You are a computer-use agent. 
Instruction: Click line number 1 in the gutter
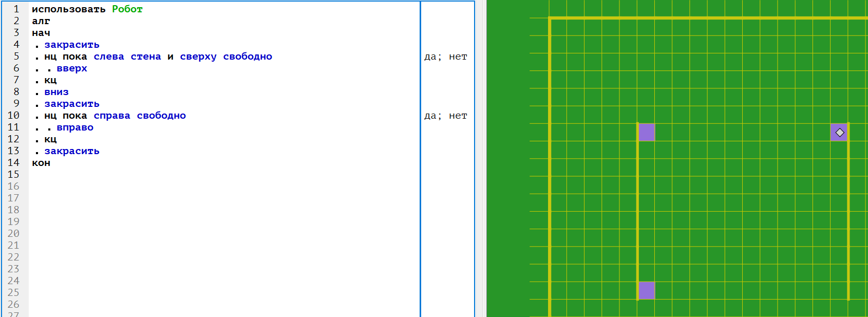coord(16,9)
